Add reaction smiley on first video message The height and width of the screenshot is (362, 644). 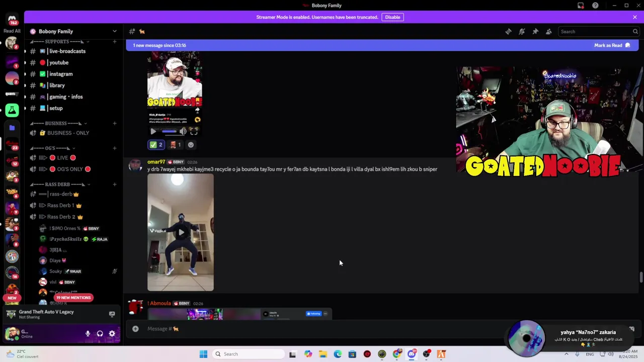191,145
